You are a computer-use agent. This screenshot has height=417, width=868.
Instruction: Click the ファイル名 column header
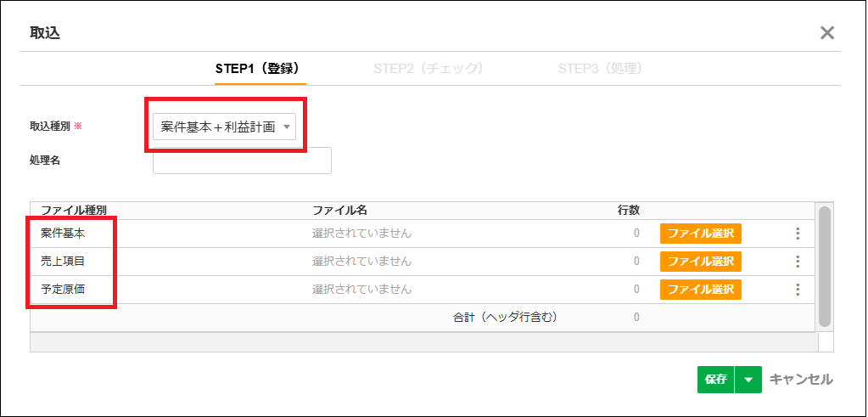[339, 209]
